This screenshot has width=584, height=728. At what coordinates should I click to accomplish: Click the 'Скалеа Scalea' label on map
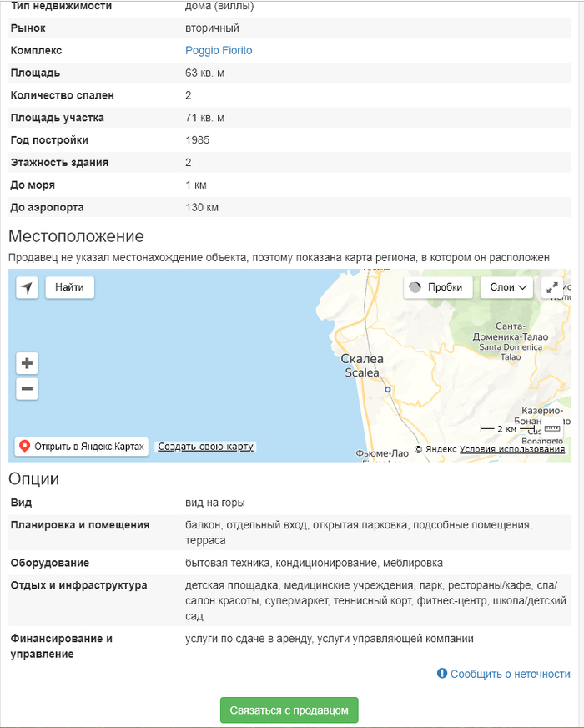(361, 366)
